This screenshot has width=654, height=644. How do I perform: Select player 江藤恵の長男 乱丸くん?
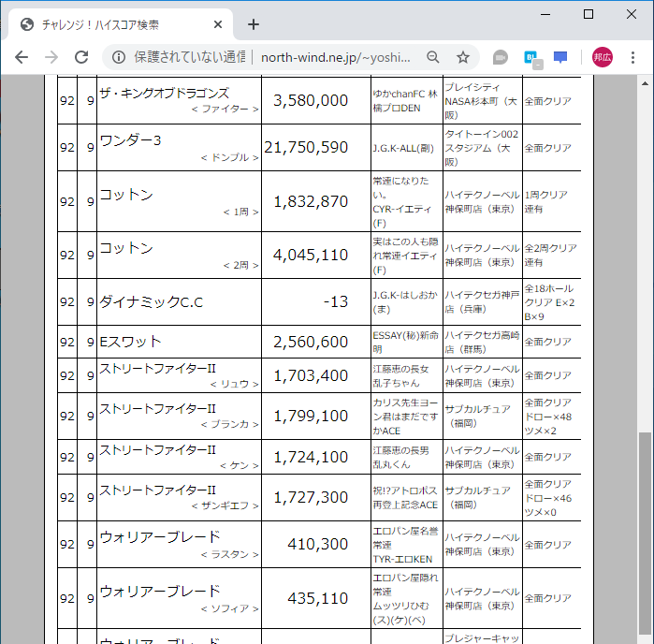[400, 457]
